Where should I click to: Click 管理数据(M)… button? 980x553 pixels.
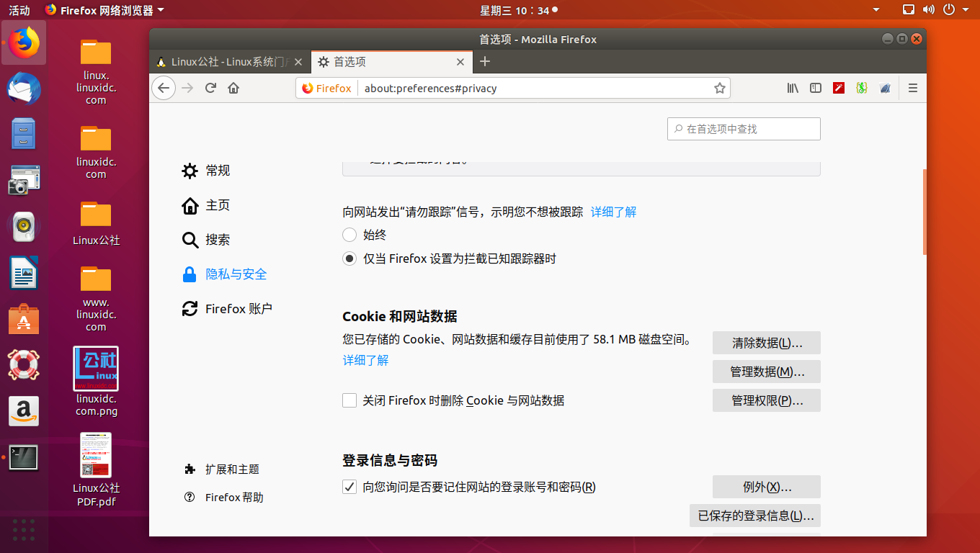(x=767, y=372)
